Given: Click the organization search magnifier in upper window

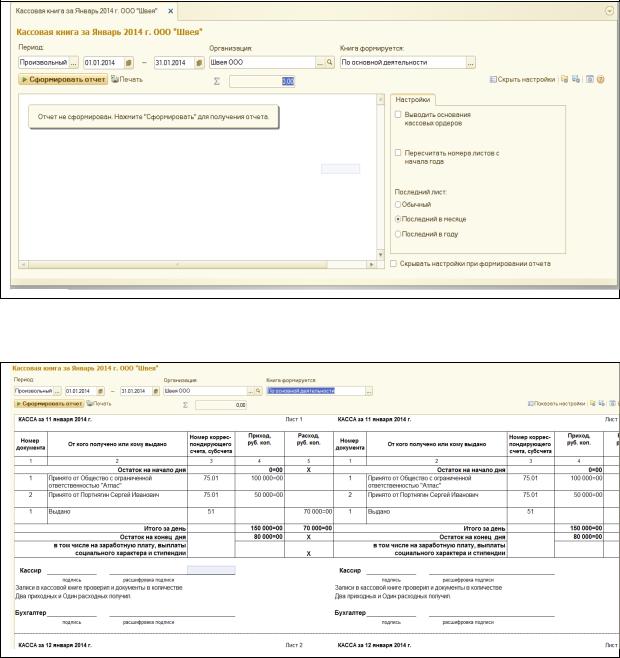Looking at the screenshot, I should coord(330,63).
